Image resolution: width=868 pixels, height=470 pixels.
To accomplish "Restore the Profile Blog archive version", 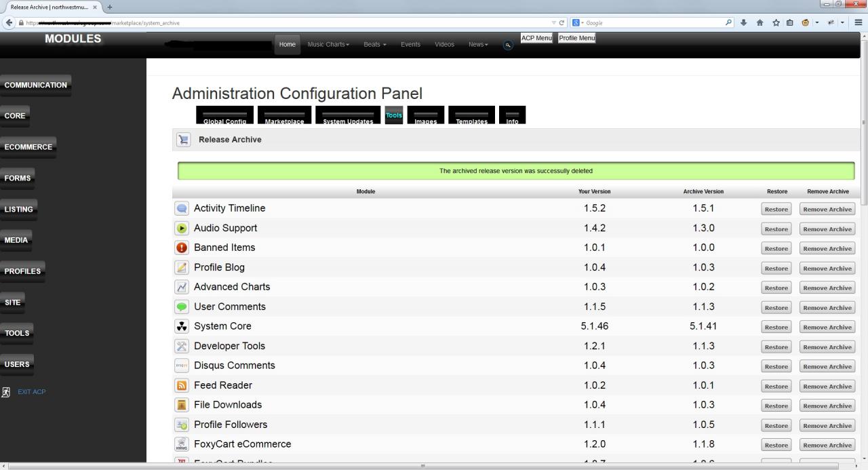I will [x=776, y=269].
